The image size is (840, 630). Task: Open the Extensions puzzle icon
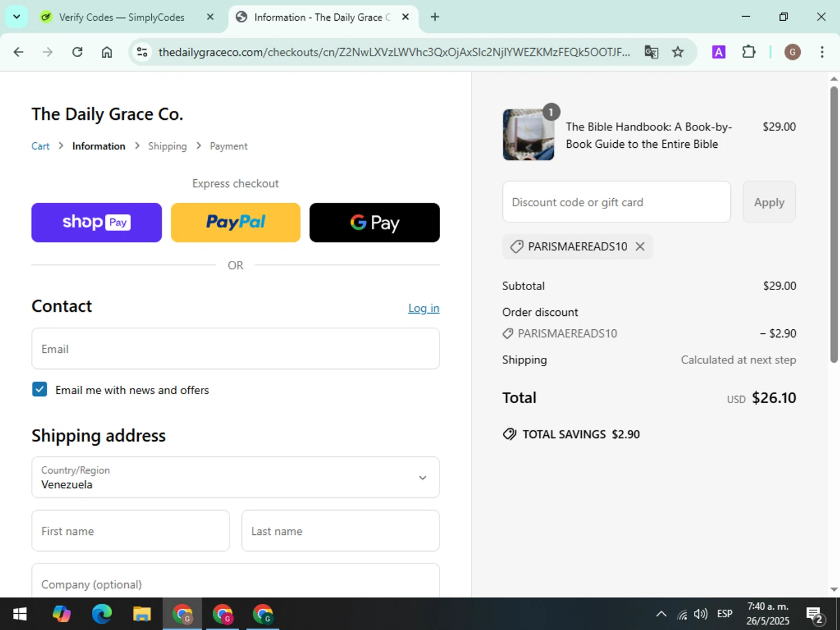[x=749, y=52]
